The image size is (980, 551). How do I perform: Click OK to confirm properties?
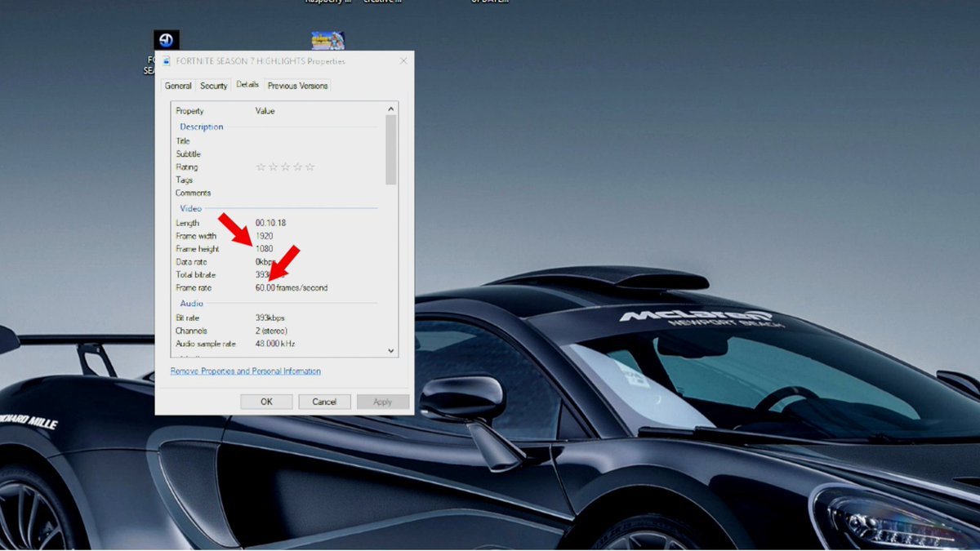click(266, 402)
